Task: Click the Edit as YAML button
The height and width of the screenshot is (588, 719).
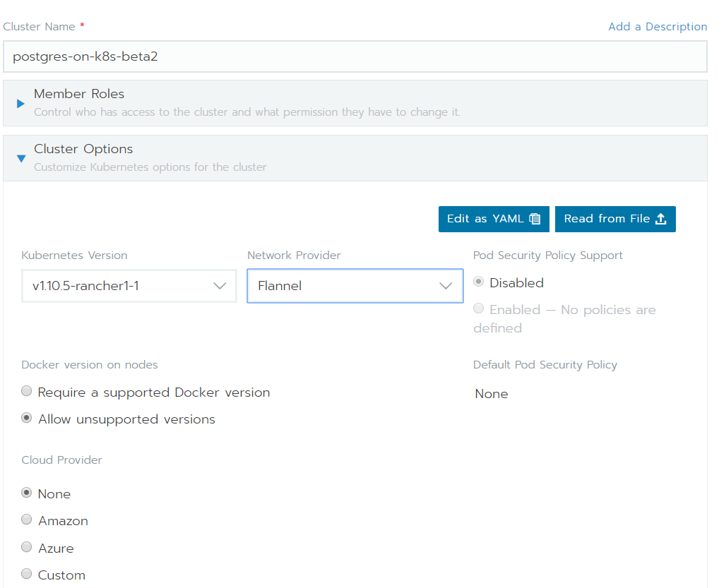Action: coord(494,219)
